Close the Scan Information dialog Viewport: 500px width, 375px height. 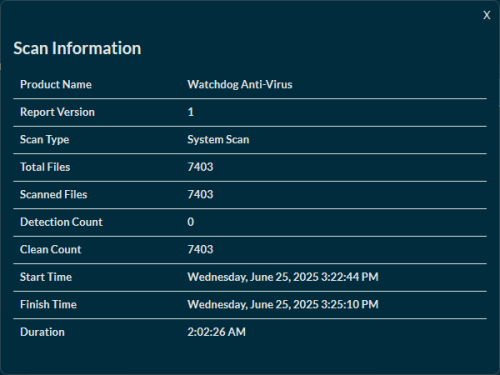point(487,15)
